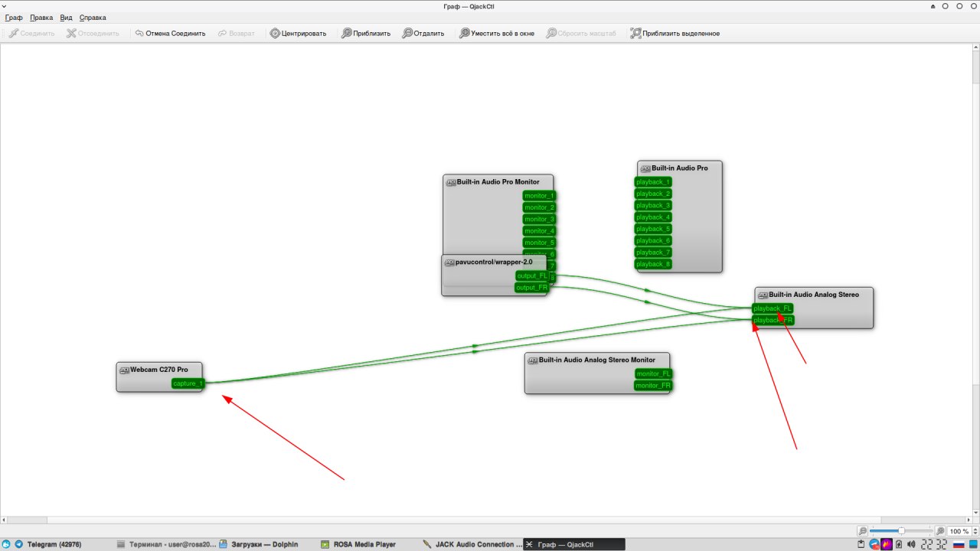Screen dimensions: 980x551
Task: Select the output_FL port of pavucontrol
Action: 532,275
